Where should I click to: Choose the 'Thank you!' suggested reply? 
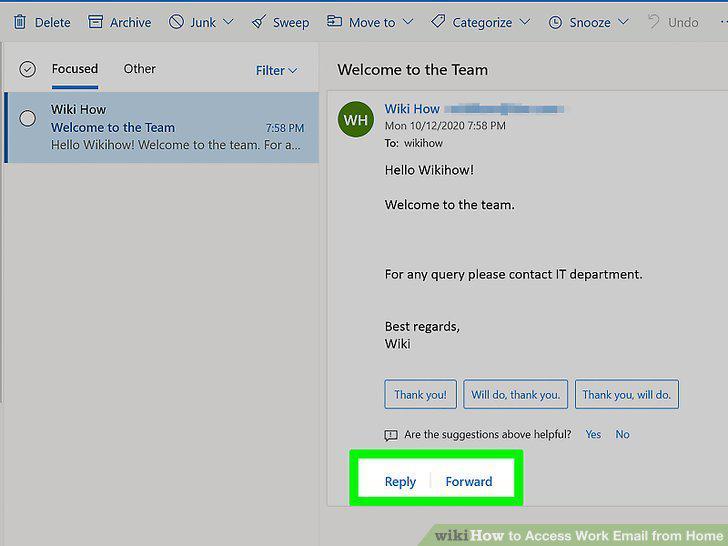click(420, 394)
